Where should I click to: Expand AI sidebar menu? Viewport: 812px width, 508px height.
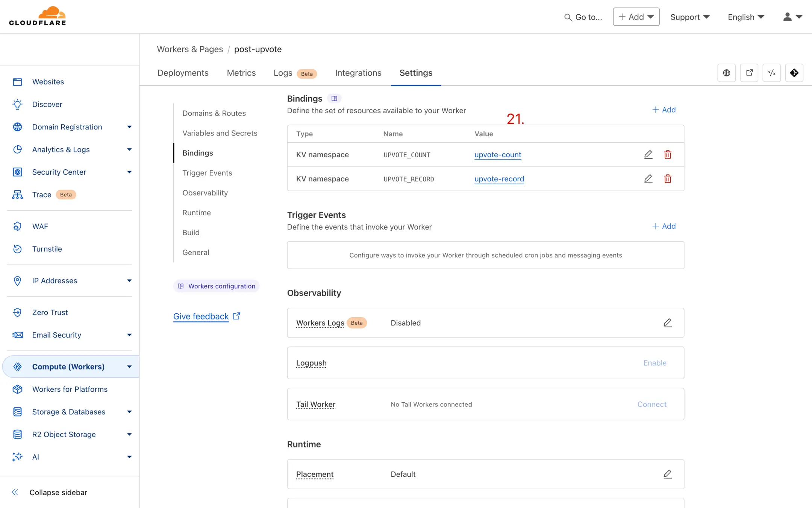pyautogui.click(x=129, y=457)
